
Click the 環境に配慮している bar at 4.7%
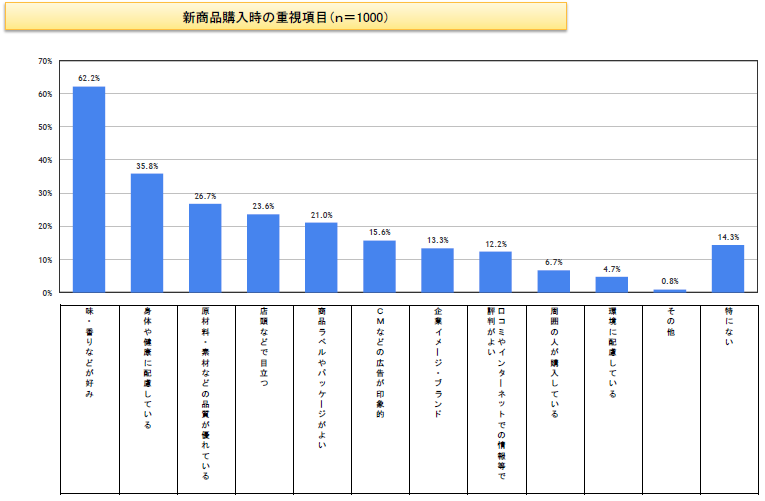[611, 285]
